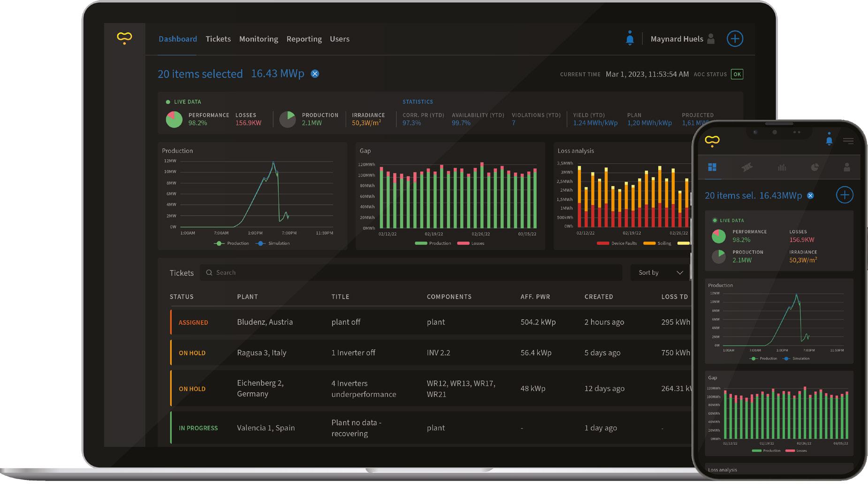This screenshot has height=488, width=868.
Task: Switch to the Users tab
Action: [x=340, y=39]
